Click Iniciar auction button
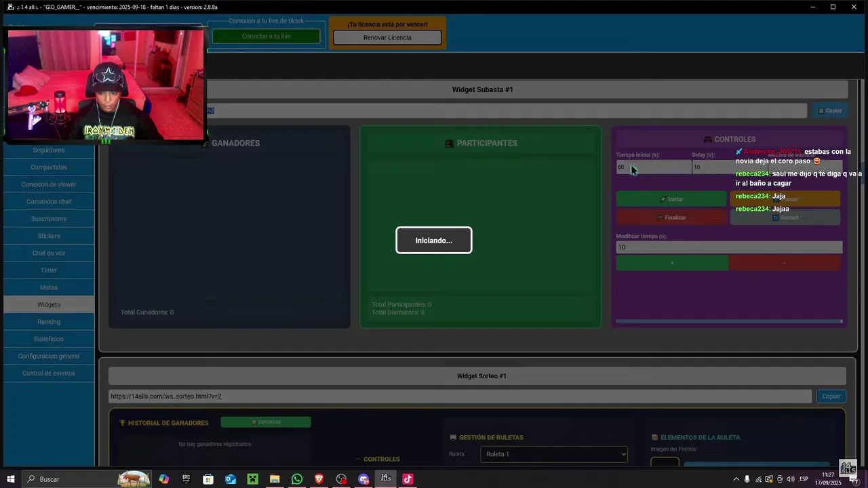This screenshot has height=488, width=868. pos(671,199)
